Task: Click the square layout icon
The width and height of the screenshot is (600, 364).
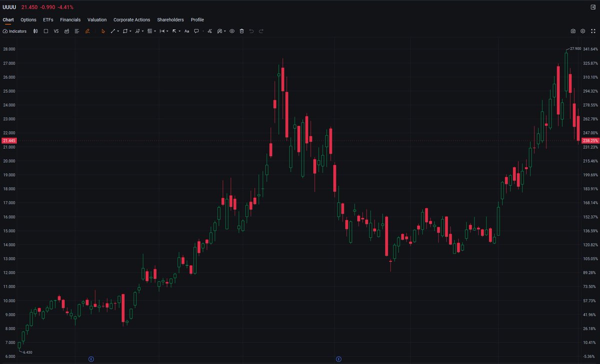Action: [x=46, y=31]
